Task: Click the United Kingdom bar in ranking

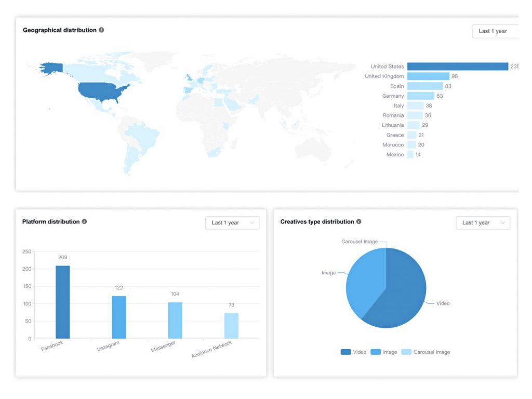Action: click(x=428, y=76)
